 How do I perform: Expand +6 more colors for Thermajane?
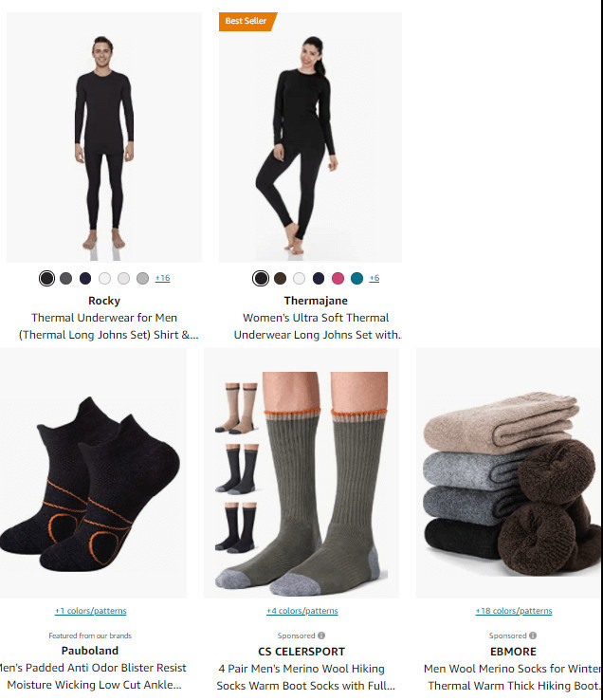[375, 278]
